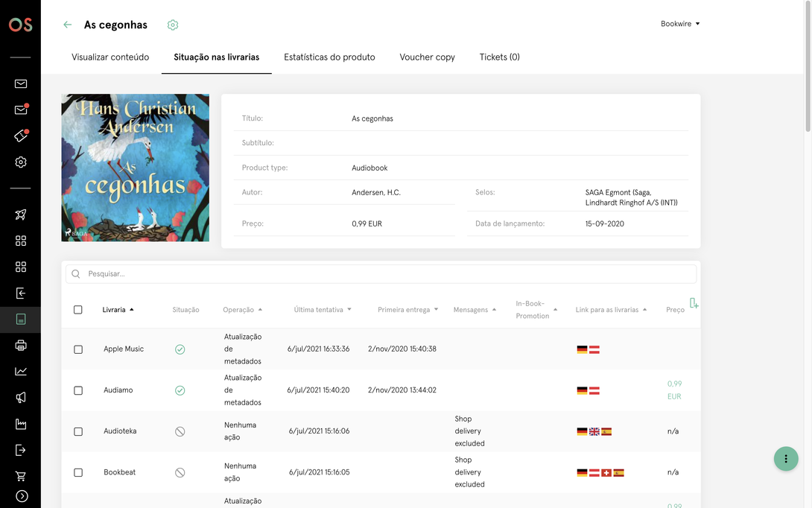Image resolution: width=812 pixels, height=508 pixels.
Task: Open the ticket tag icon with red dot
Action: pyautogui.click(x=21, y=136)
